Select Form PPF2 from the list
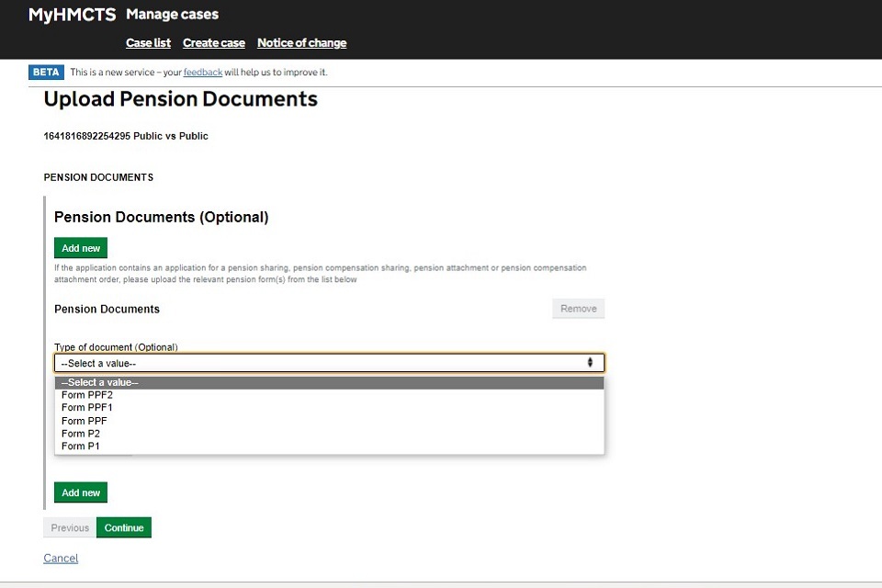This screenshot has width=882, height=588. [87, 395]
